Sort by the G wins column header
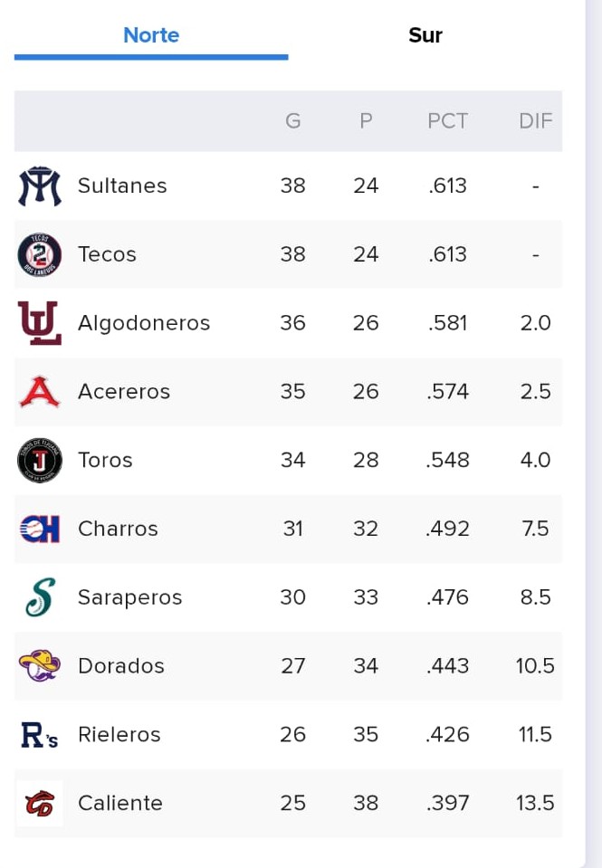Screen dimensions: 602x868 tap(293, 120)
